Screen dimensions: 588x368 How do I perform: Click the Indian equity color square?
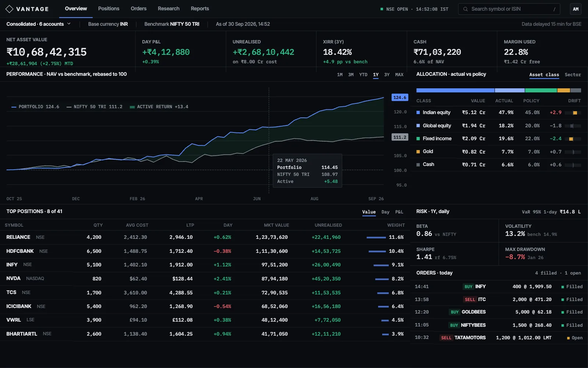pos(418,113)
